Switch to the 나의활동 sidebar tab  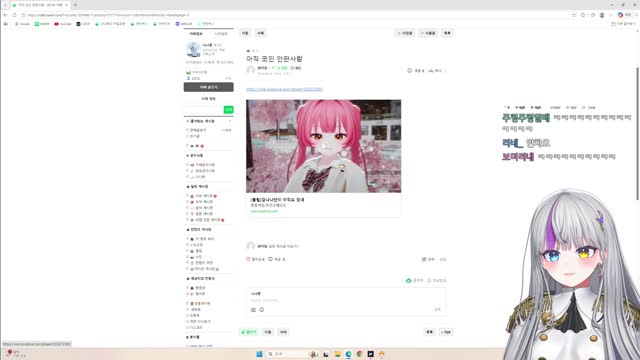pyautogui.click(x=221, y=34)
